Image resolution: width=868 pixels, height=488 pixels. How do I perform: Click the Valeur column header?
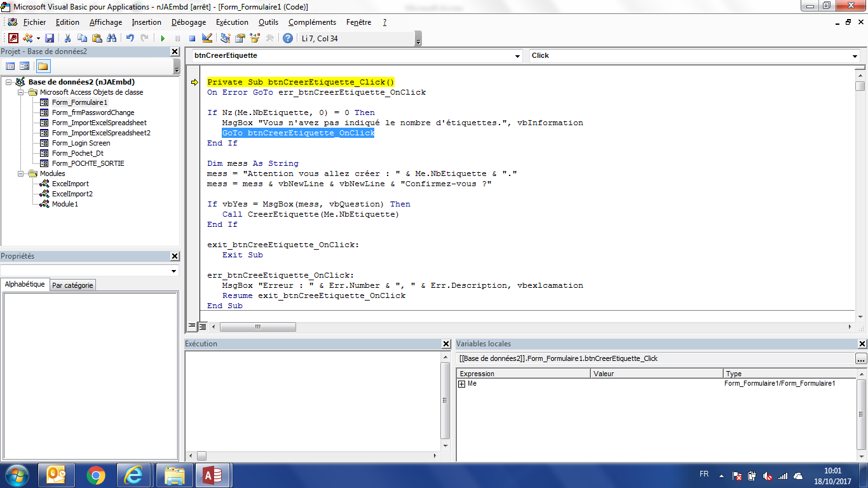(x=657, y=374)
